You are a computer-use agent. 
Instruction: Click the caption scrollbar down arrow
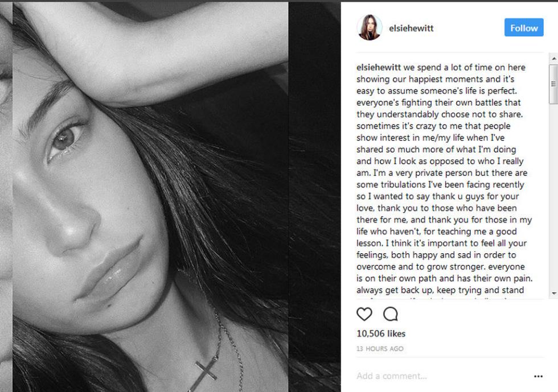click(x=553, y=294)
